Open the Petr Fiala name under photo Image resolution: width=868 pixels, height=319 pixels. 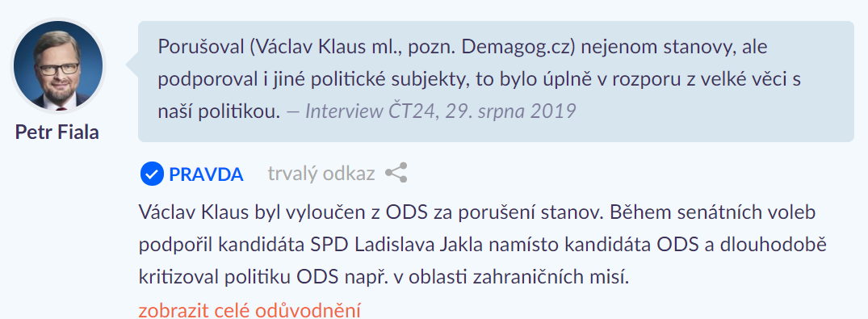(57, 132)
